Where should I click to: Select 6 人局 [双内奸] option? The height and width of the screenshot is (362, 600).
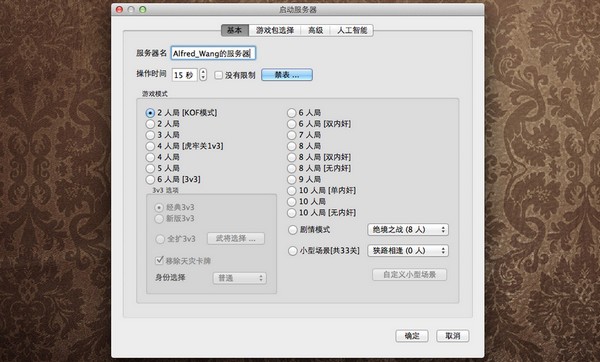coord(292,124)
